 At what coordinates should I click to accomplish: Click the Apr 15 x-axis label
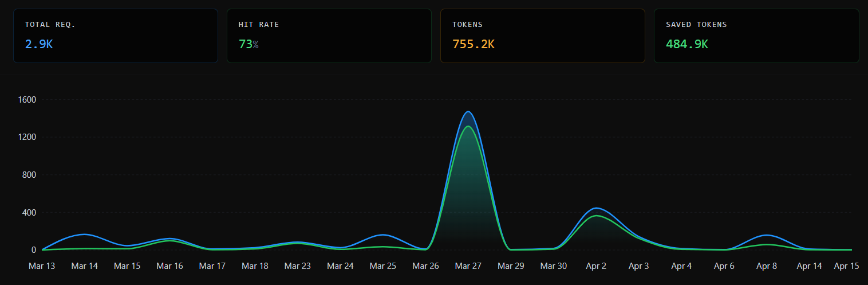tap(847, 266)
